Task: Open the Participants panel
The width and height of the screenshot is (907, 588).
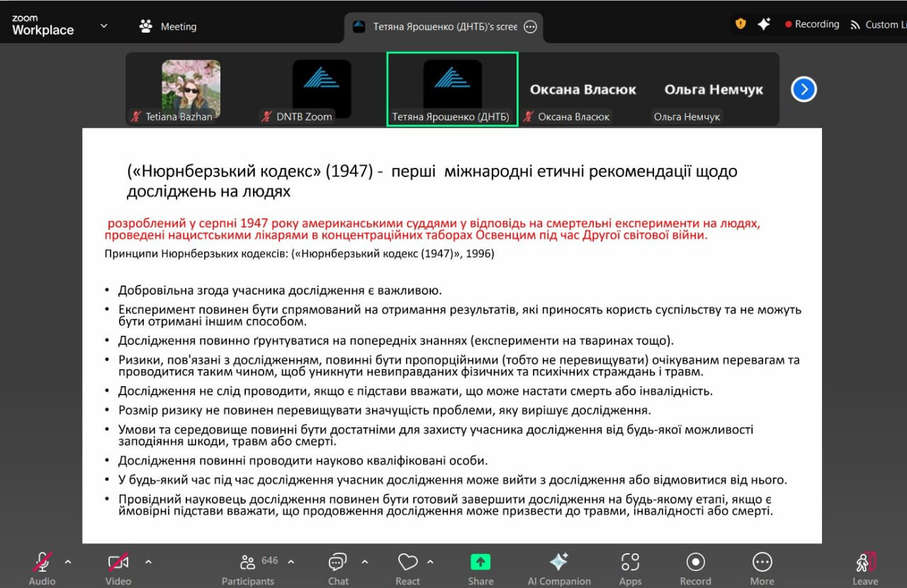Action: tap(248, 569)
